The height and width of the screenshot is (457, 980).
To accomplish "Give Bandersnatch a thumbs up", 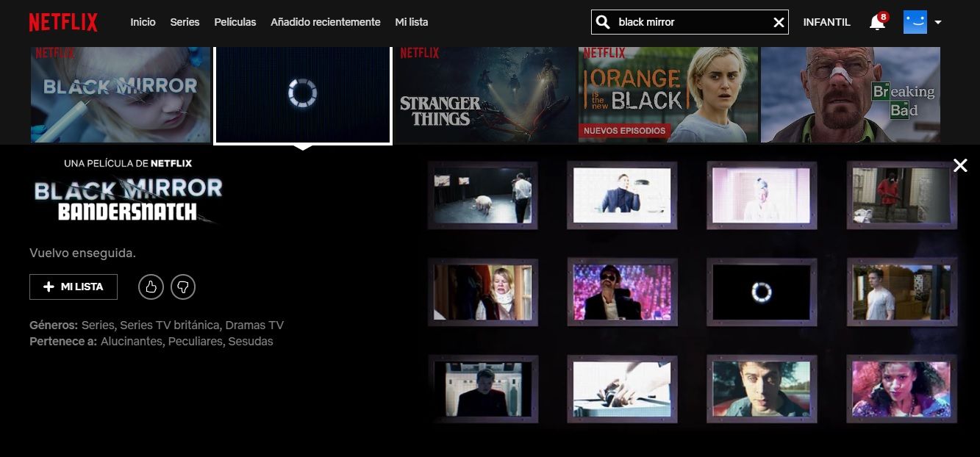I will [x=151, y=287].
